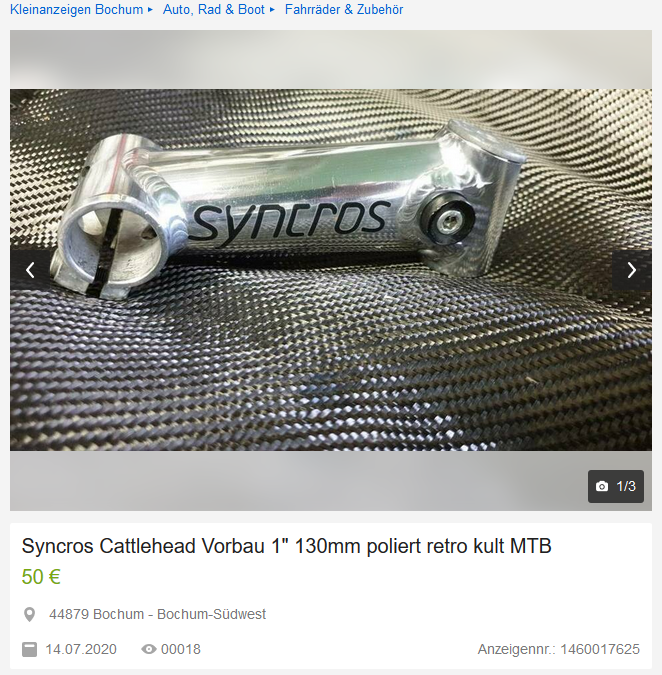This screenshot has height=675, width=662.
Task: Open the Syncros stem photo in full view
Action: (x=331, y=270)
